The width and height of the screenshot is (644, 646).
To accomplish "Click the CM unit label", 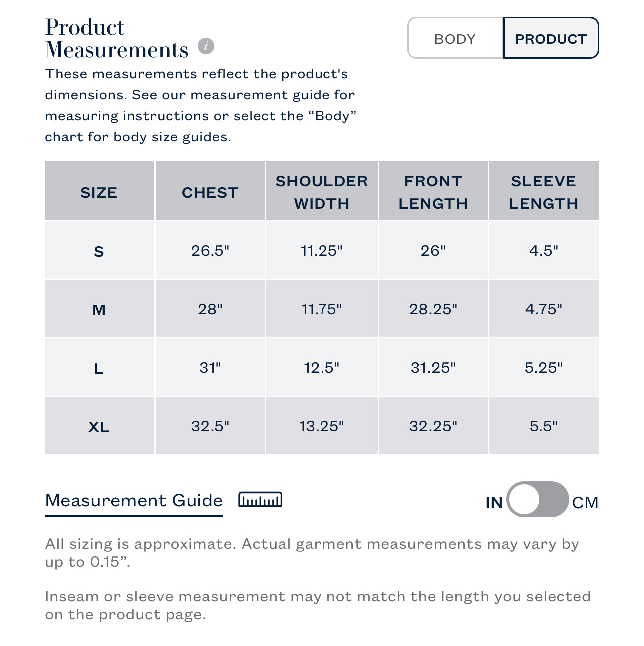I will point(585,503).
